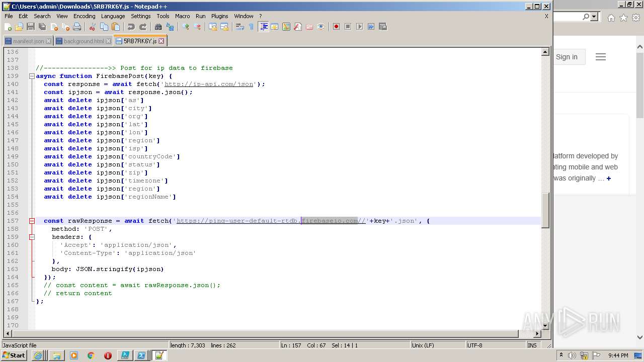
Task: Start macro recording with red dot icon
Action: 336,27
